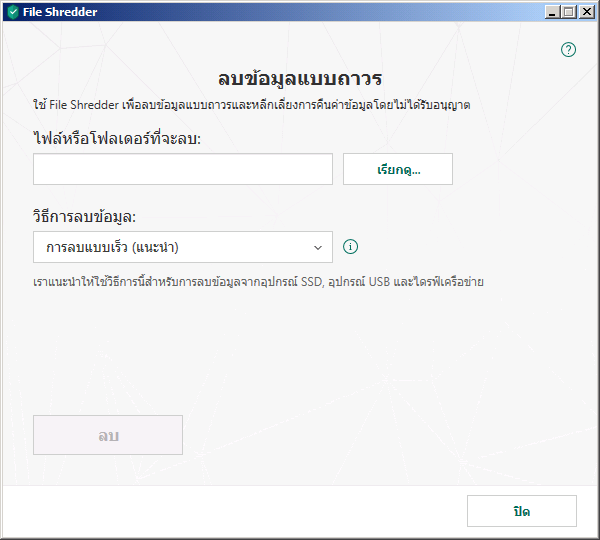Click the File Shredder window title text
The height and width of the screenshot is (540, 600).
pos(60,12)
